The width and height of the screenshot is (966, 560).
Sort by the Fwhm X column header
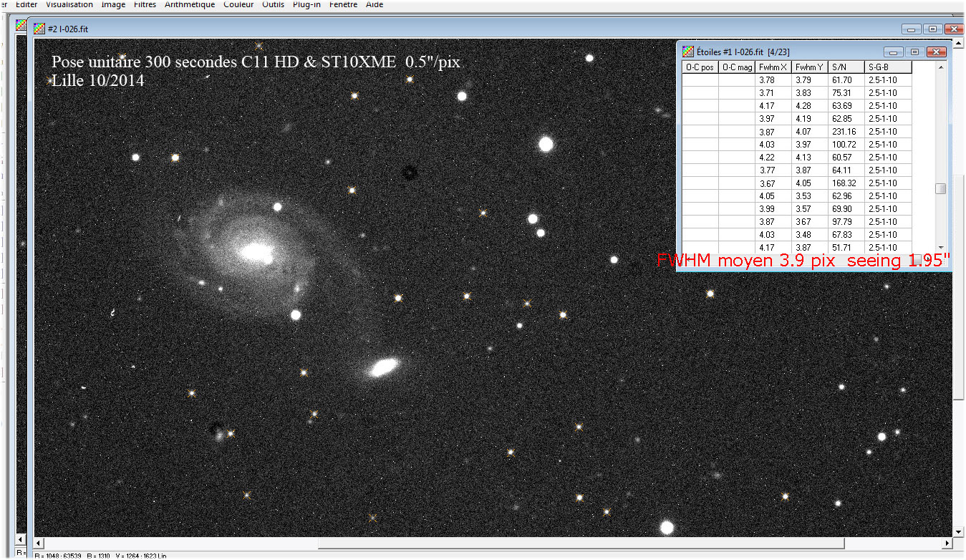tap(774, 67)
